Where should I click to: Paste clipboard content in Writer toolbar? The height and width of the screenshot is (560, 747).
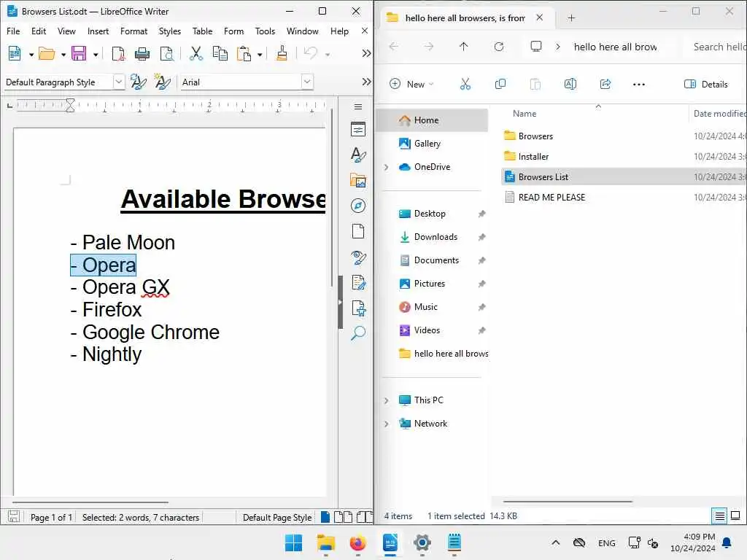244,53
